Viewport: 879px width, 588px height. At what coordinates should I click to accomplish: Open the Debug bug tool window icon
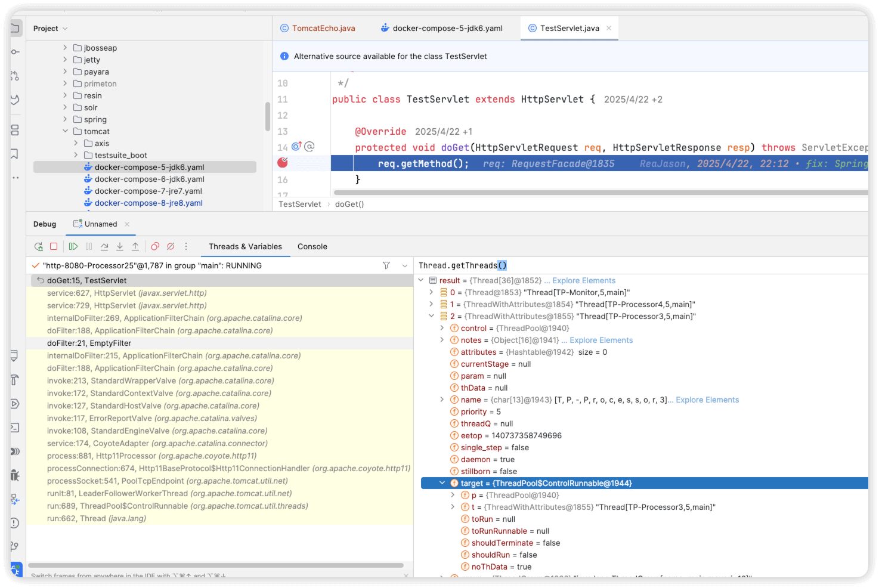[16, 475]
